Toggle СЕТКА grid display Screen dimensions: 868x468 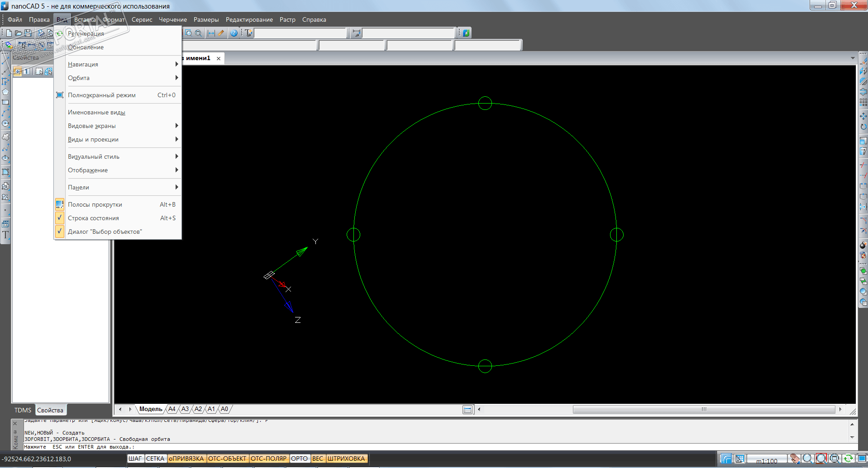pos(155,459)
